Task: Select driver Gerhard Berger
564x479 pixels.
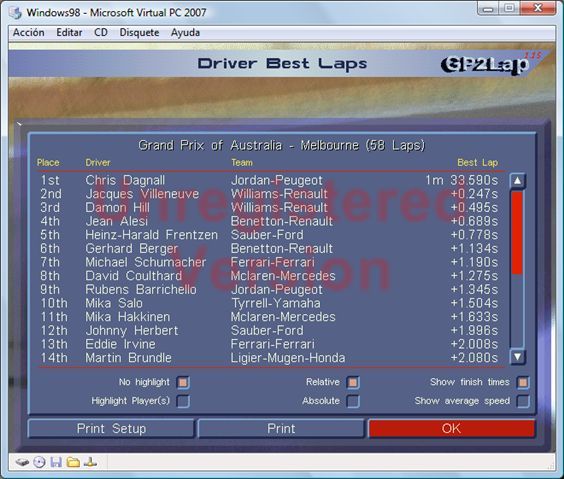Action: (131, 248)
